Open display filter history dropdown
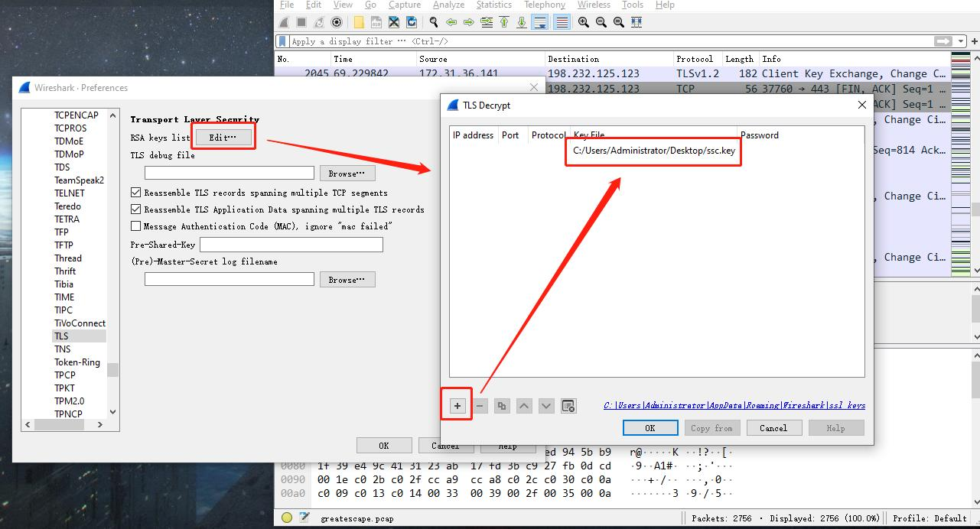The height and width of the screenshot is (529, 980). [962, 41]
